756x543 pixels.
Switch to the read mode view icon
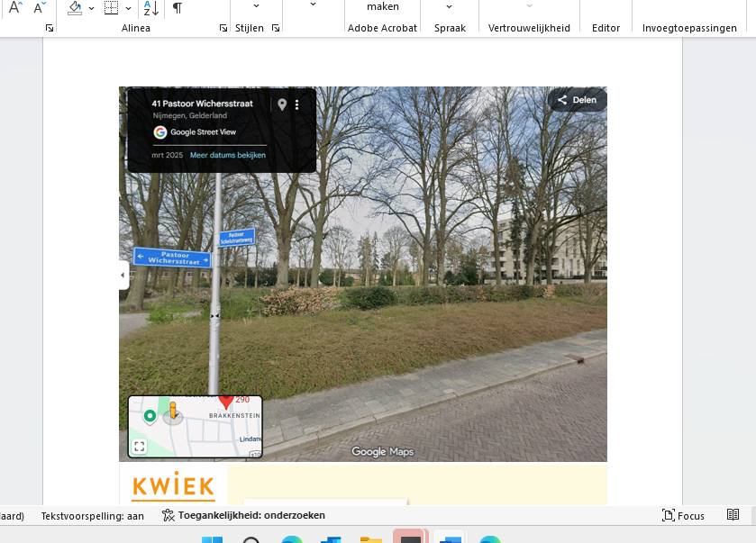pos(733,515)
